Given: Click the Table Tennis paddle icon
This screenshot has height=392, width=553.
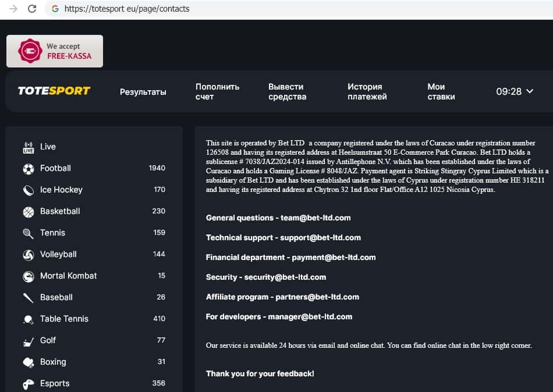Looking at the screenshot, I should (x=28, y=319).
